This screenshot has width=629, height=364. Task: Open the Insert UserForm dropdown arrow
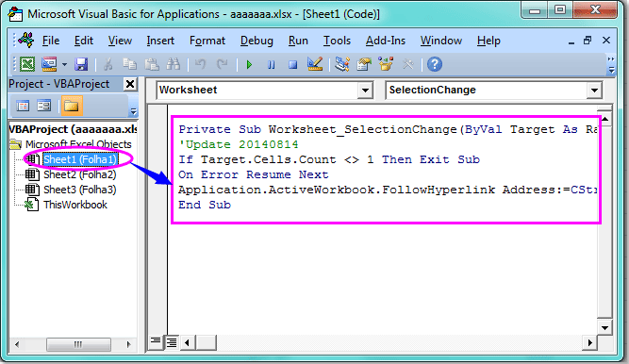tap(64, 64)
